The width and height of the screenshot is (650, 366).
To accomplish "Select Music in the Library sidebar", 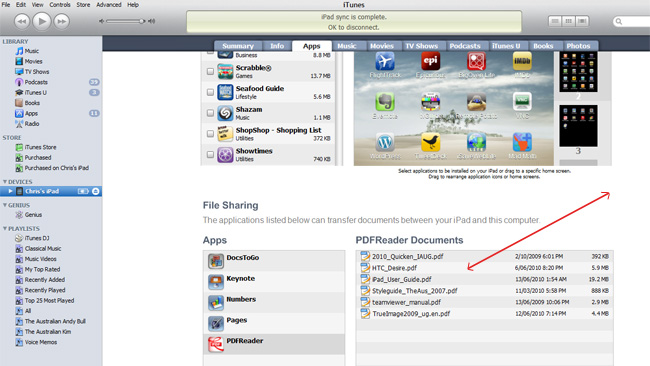I will [x=32, y=51].
